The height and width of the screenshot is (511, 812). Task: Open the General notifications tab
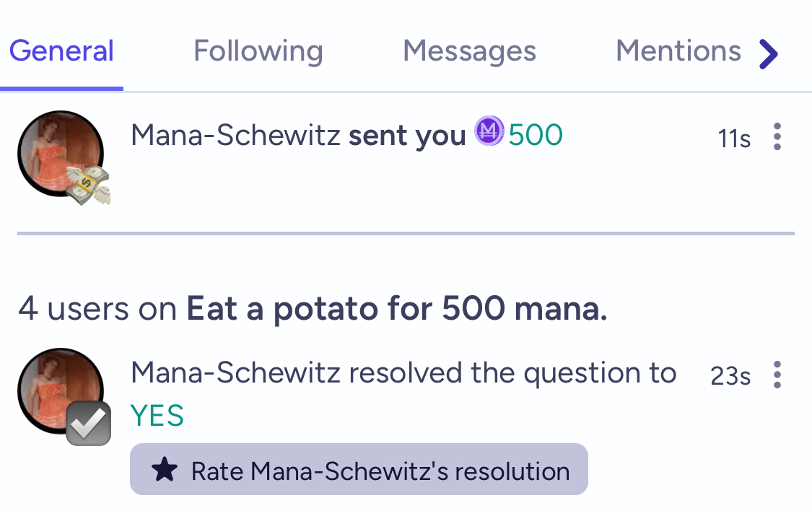[61, 51]
